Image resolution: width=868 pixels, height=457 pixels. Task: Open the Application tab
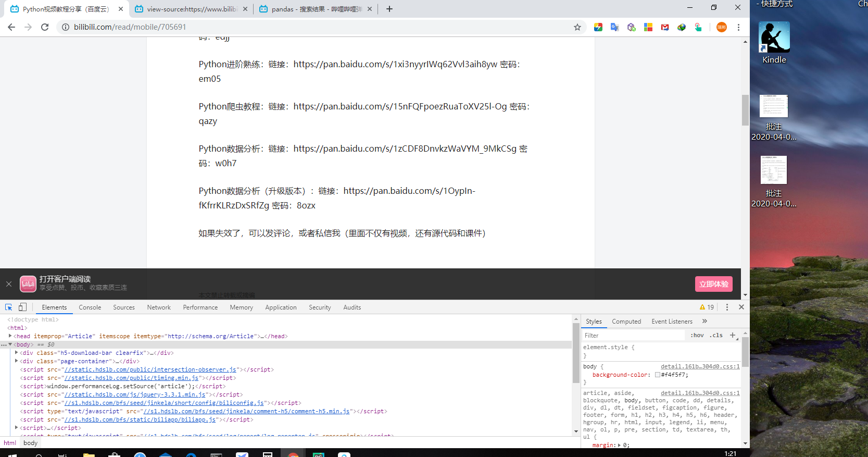click(281, 307)
